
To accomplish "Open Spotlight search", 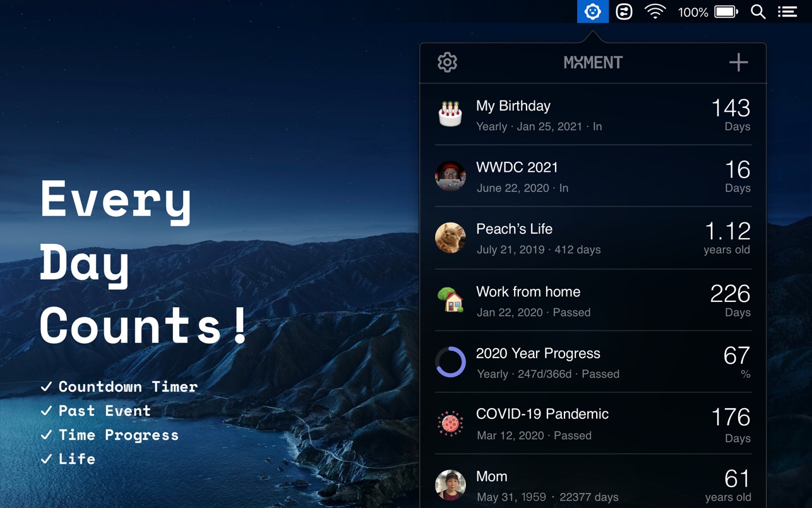I will (758, 11).
